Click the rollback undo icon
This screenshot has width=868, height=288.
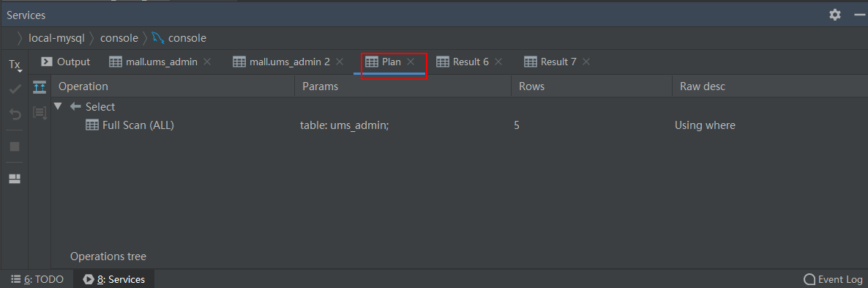tap(15, 114)
